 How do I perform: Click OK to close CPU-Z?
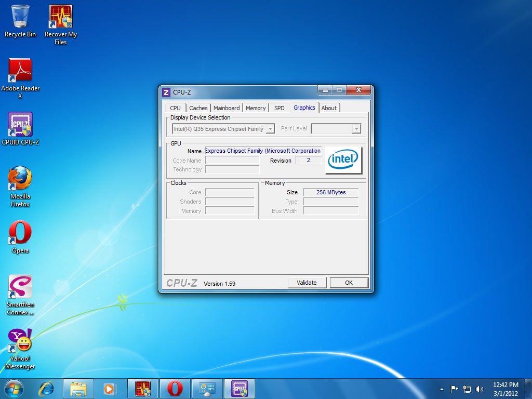pos(349,283)
